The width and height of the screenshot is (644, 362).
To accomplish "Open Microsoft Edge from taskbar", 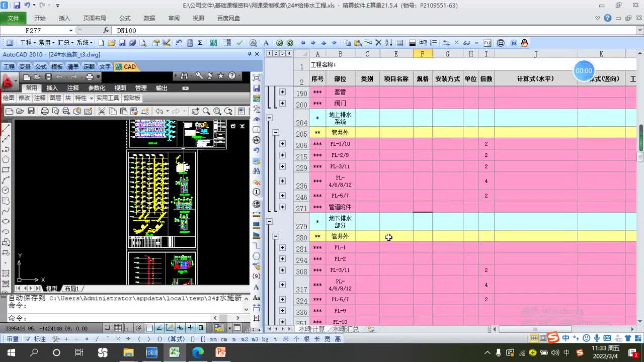I will coord(197,352).
